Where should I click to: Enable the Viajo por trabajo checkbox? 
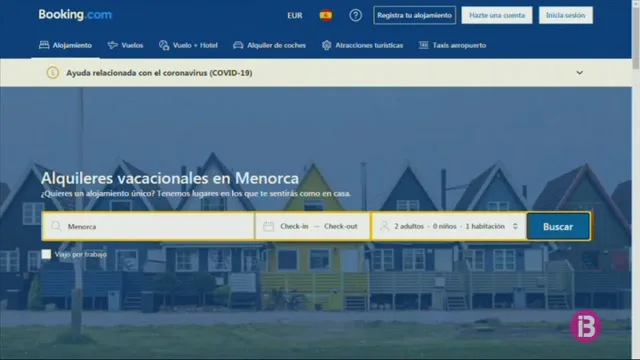point(46,254)
